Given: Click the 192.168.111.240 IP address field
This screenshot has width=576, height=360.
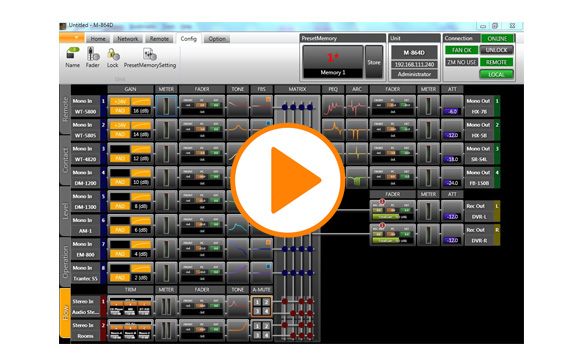Looking at the screenshot, I should click(x=414, y=64).
